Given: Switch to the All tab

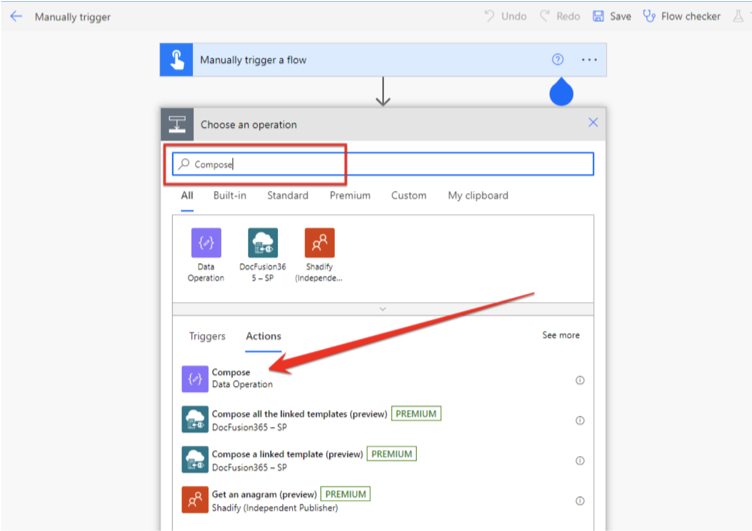Looking at the screenshot, I should point(187,196).
